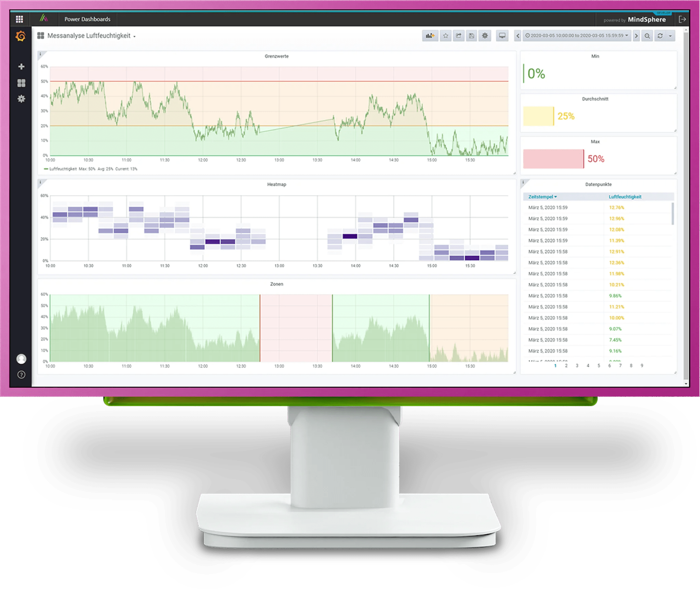This screenshot has height=589, width=700.
Task: Open the Dashboards icon in the sidebar
Action: (x=21, y=83)
